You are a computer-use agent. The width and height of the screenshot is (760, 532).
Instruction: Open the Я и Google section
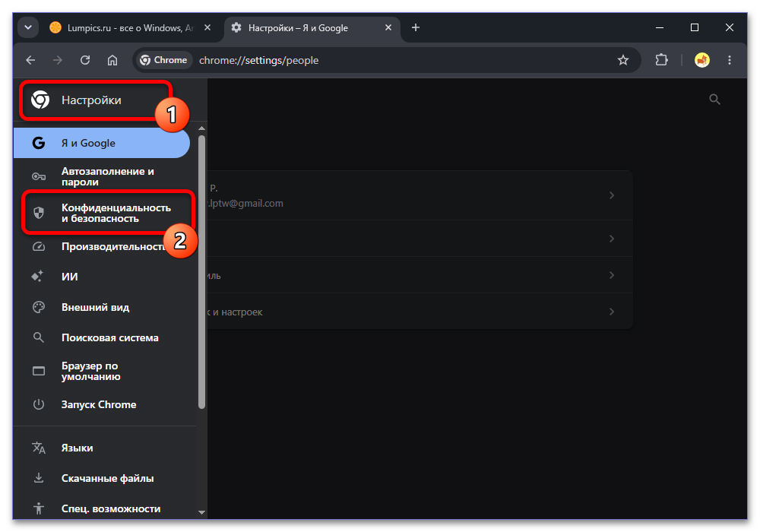101,143
